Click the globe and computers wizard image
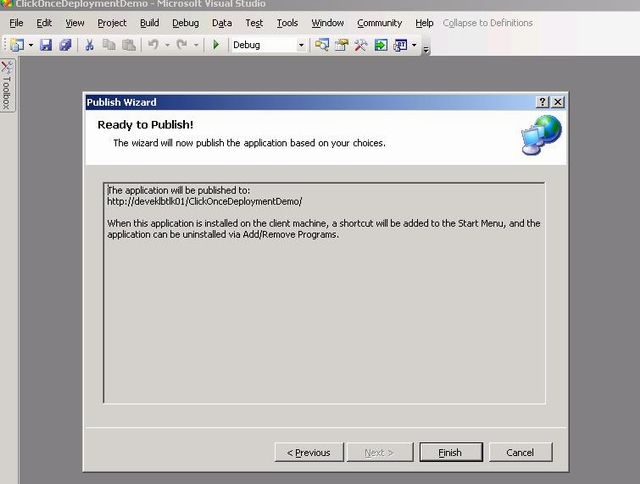This screenshot has width=640, height=484. (x=541, y=135)
